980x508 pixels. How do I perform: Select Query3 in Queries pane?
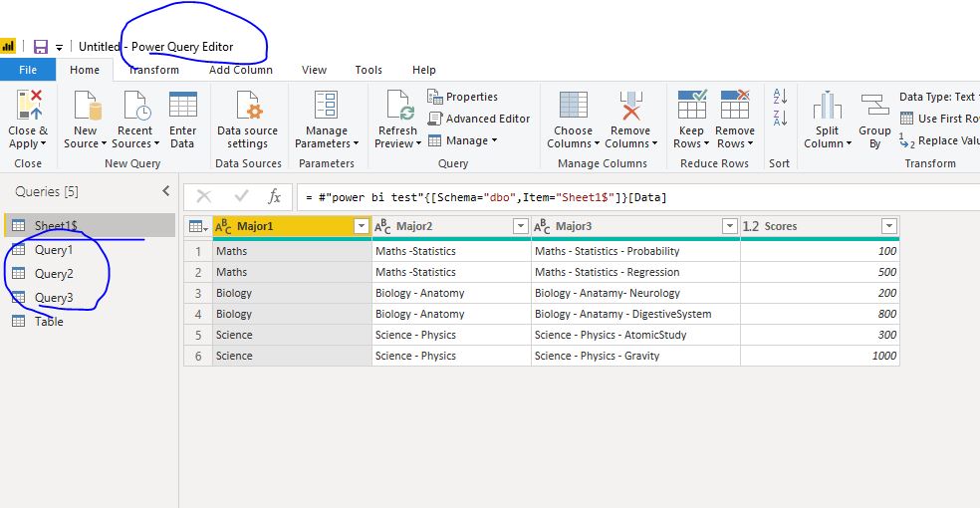tap(54, 298)
